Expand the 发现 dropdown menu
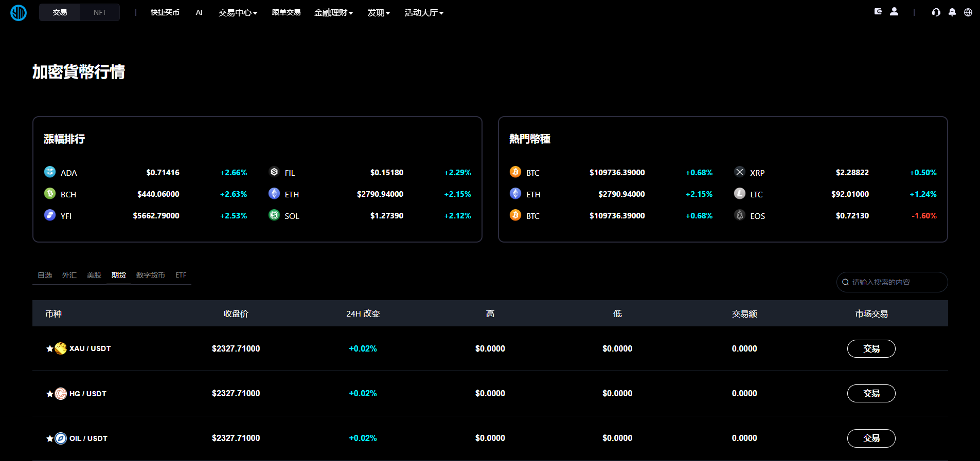 tap(379, 12)
